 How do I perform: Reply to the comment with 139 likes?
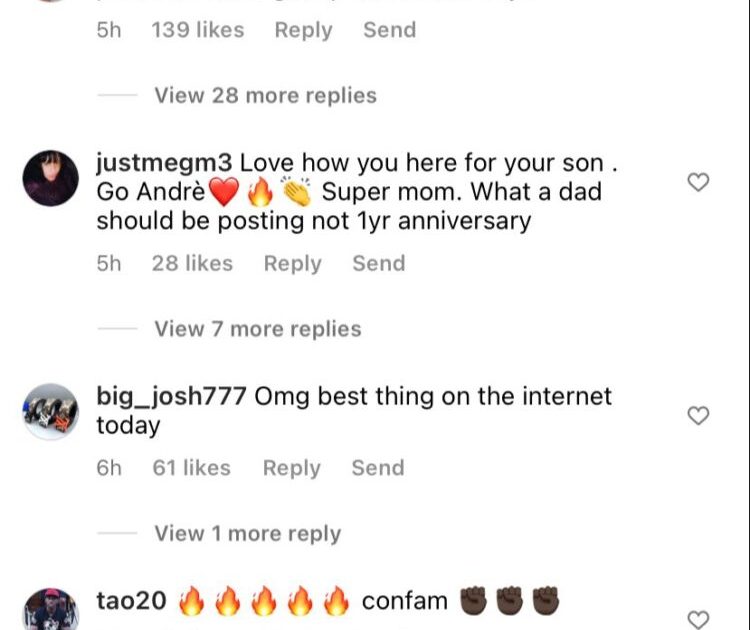tap(303, 30)
